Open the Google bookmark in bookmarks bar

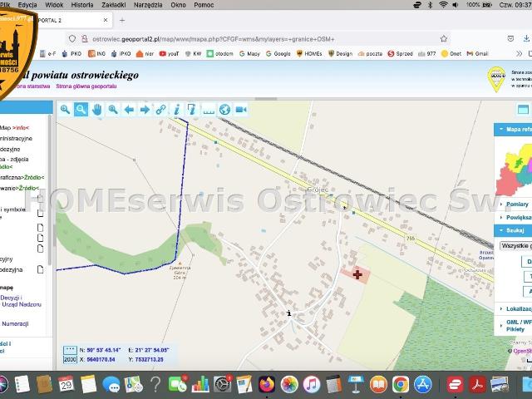278,53
